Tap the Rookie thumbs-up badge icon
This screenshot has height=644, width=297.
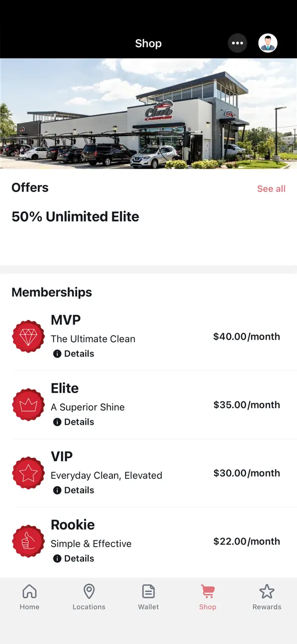tap(28, 541)
